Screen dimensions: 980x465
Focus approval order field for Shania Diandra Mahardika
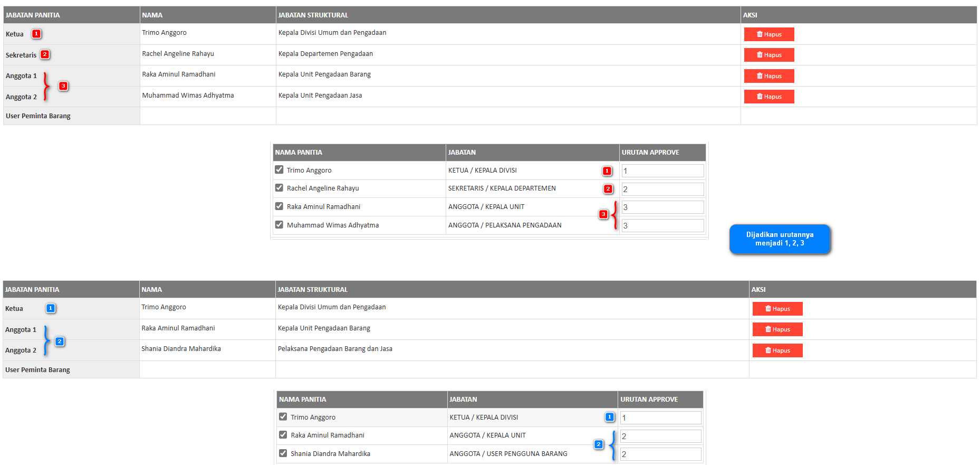pyautogui.click(x=661, y=454)
